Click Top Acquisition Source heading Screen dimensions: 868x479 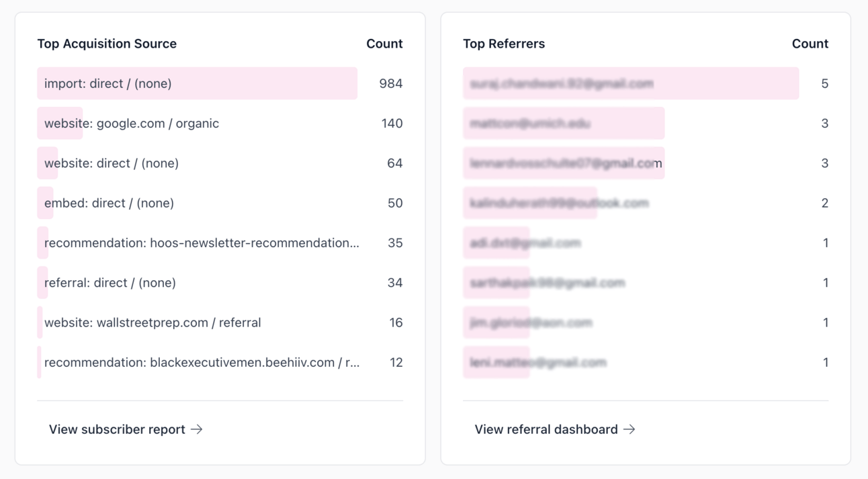coord(107,44)
